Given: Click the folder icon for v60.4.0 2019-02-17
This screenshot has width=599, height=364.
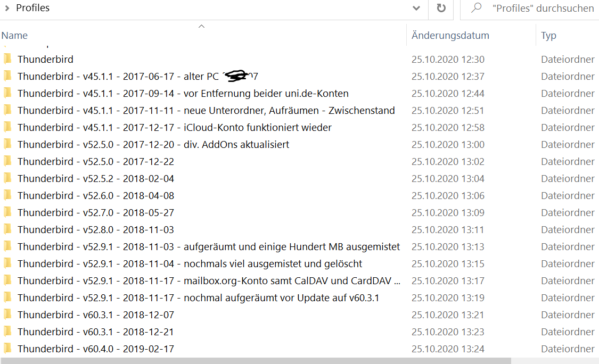Looking at the screenshot, I should click(x=7, y=349).
